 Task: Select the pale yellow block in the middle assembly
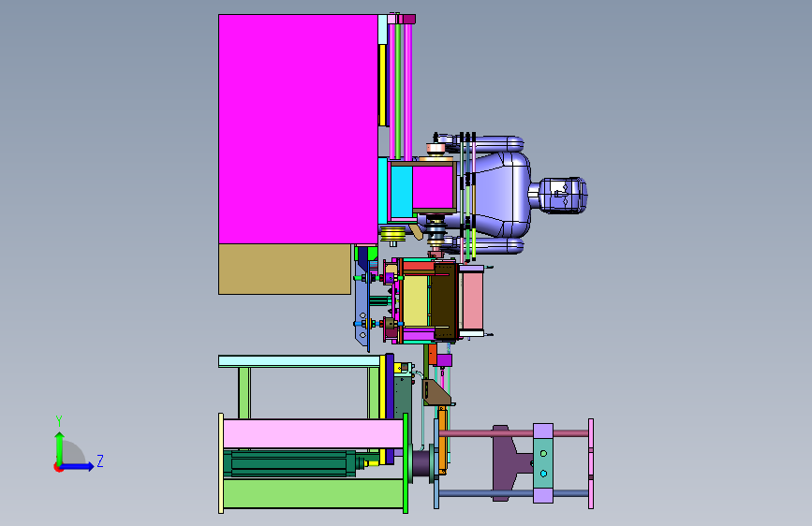click(415, 300)
